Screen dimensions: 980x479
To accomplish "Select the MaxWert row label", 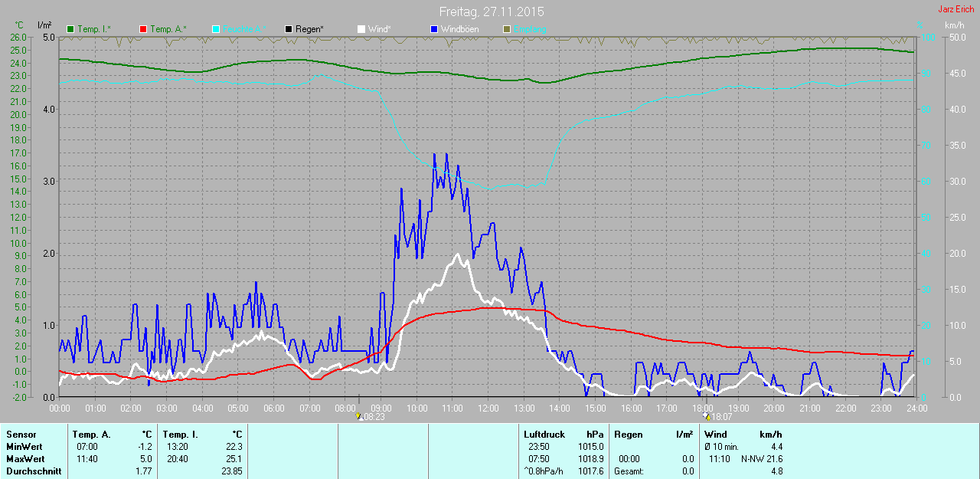I will 24,459.
